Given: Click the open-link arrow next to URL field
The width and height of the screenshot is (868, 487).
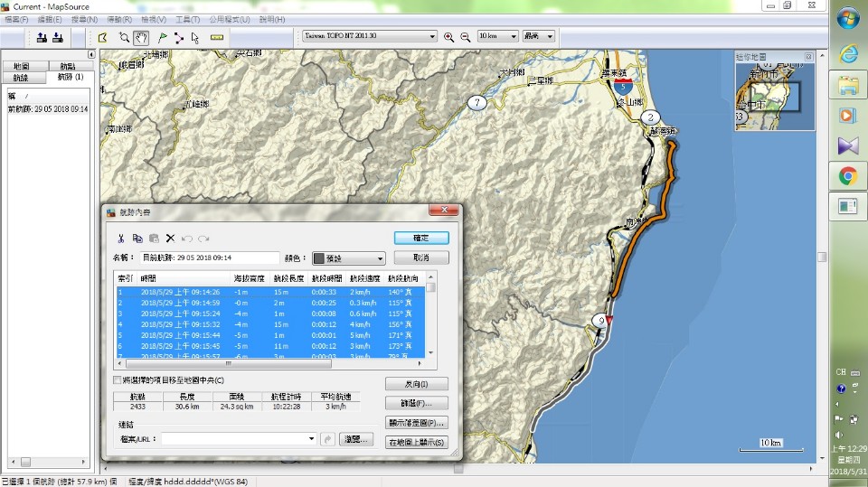Looking at the screenshot, I should (327, 439).
